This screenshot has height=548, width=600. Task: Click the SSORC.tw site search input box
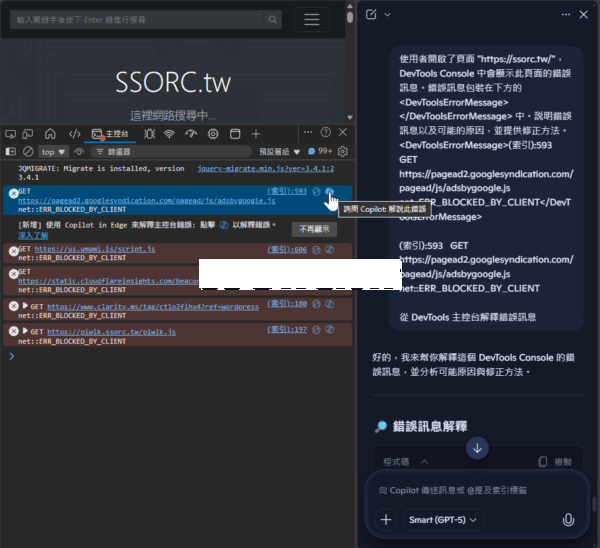137,20
